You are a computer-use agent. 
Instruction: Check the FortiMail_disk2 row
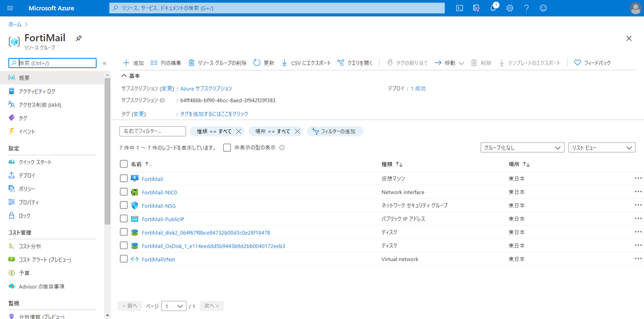pyautogui.click(x=124, y=232)
